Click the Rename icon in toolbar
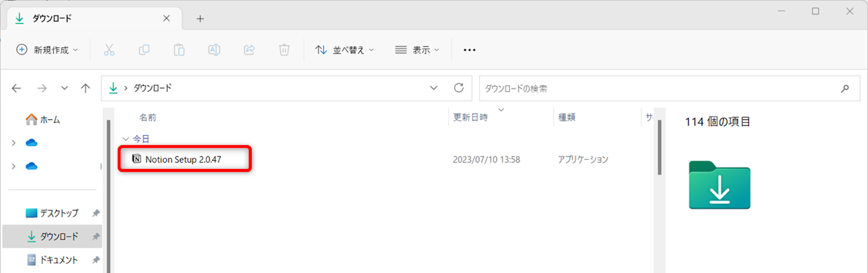 tap(214, 50)
